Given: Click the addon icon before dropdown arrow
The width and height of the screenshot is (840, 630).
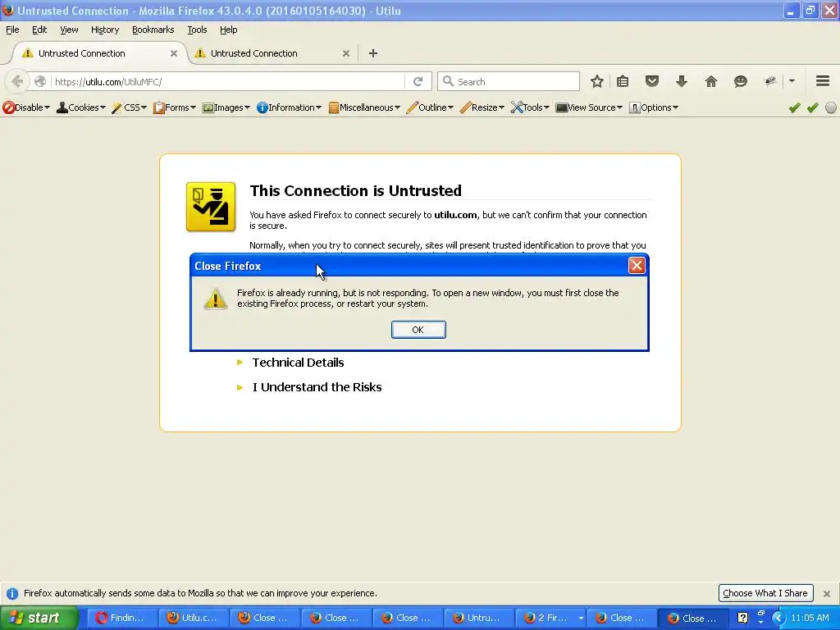Looking at the screenshot, I should click(x=770, y=81).
